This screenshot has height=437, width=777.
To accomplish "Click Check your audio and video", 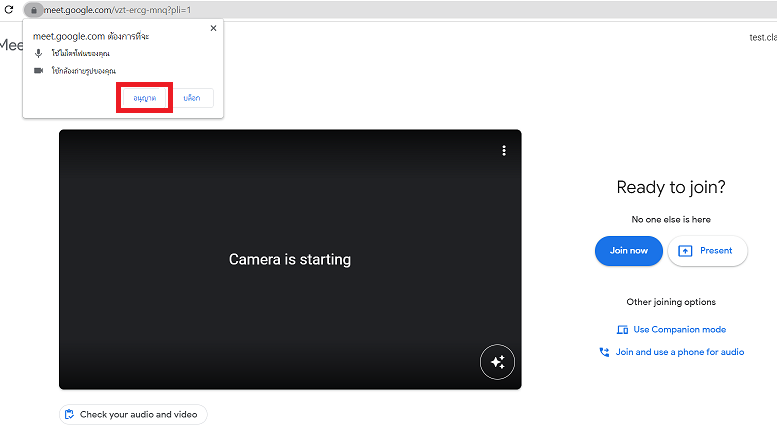I will pos(133,414).
